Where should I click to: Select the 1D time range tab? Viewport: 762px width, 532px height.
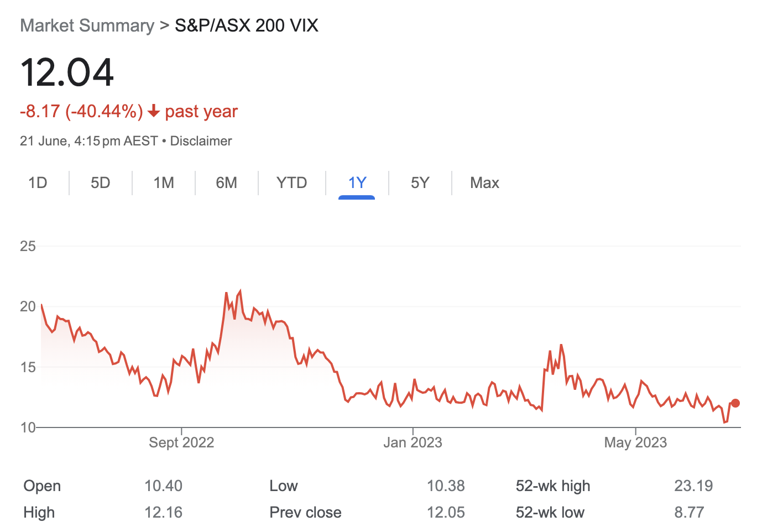coord(38,183)
